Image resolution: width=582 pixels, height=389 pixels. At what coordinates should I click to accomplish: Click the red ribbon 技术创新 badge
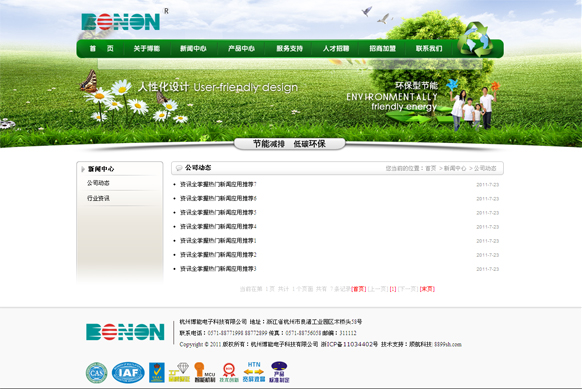pos(229,373)
